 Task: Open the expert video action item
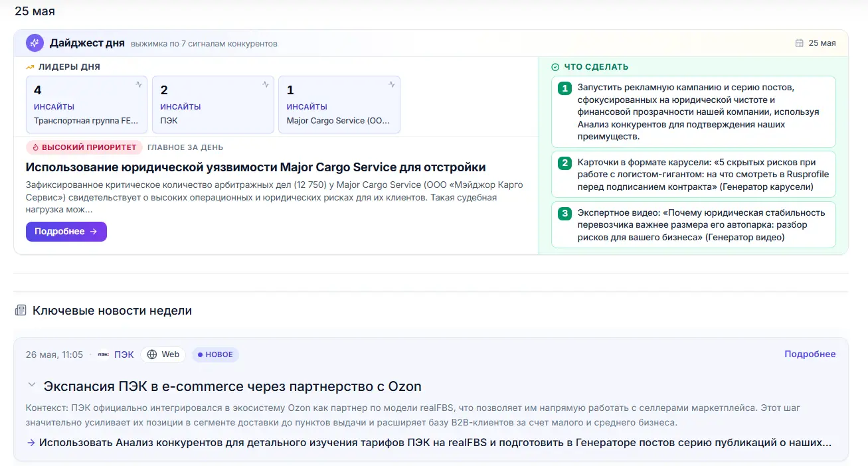(x=693, y=224)
